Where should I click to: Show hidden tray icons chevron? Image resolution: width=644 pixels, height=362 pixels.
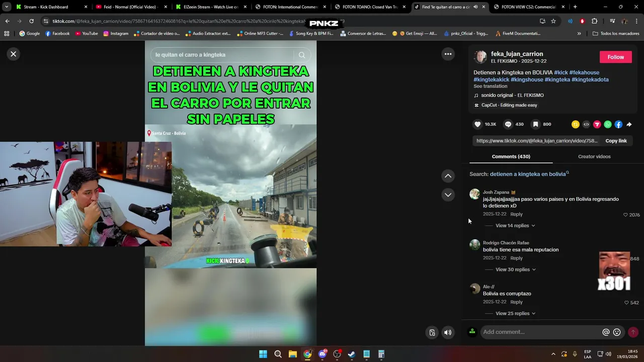click(553, 354)
